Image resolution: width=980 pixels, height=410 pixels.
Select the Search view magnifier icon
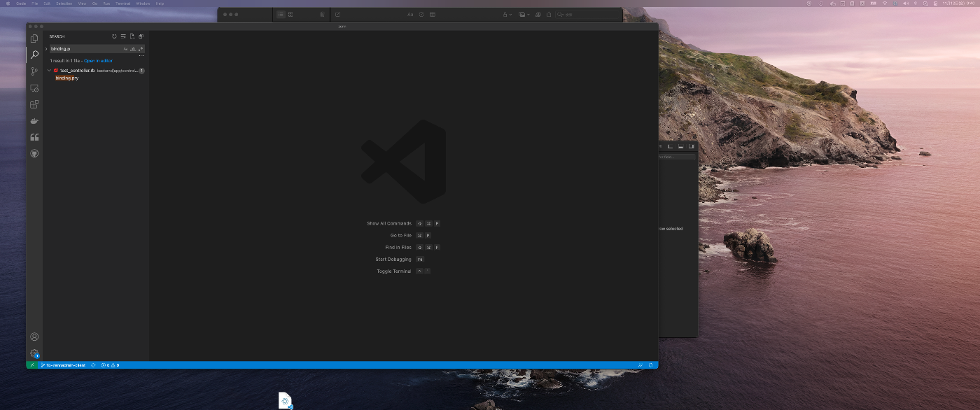tap(34, 55)
